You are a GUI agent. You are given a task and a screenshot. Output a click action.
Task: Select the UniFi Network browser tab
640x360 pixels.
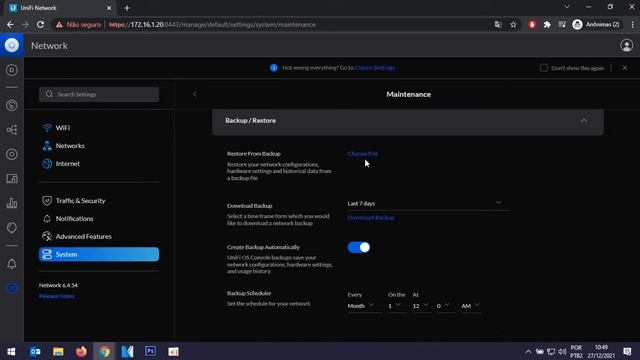[60, 8]
